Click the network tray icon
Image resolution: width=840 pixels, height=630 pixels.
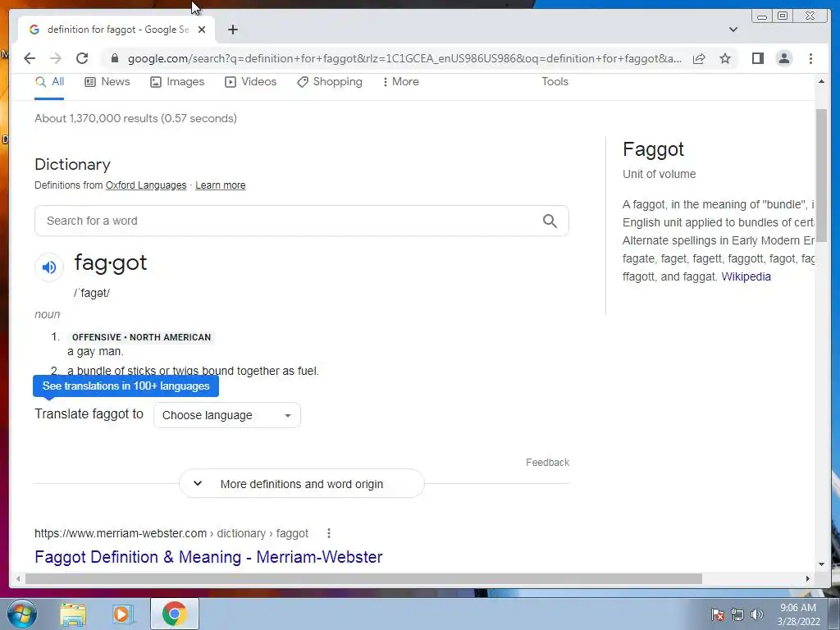point(737,614)
